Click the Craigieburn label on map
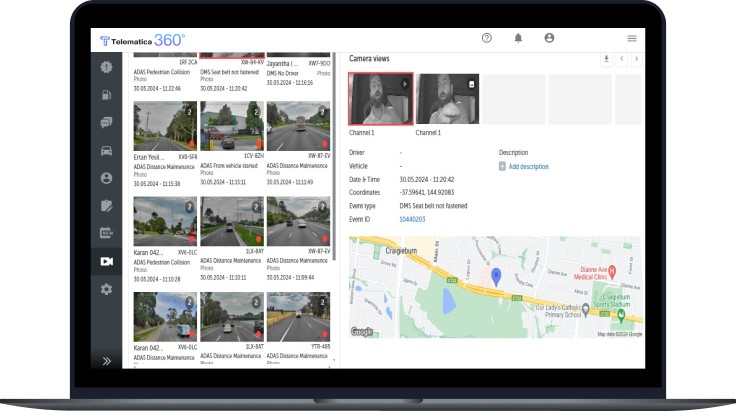This screenshot has height=411, width=736. [x=401, y=251]
